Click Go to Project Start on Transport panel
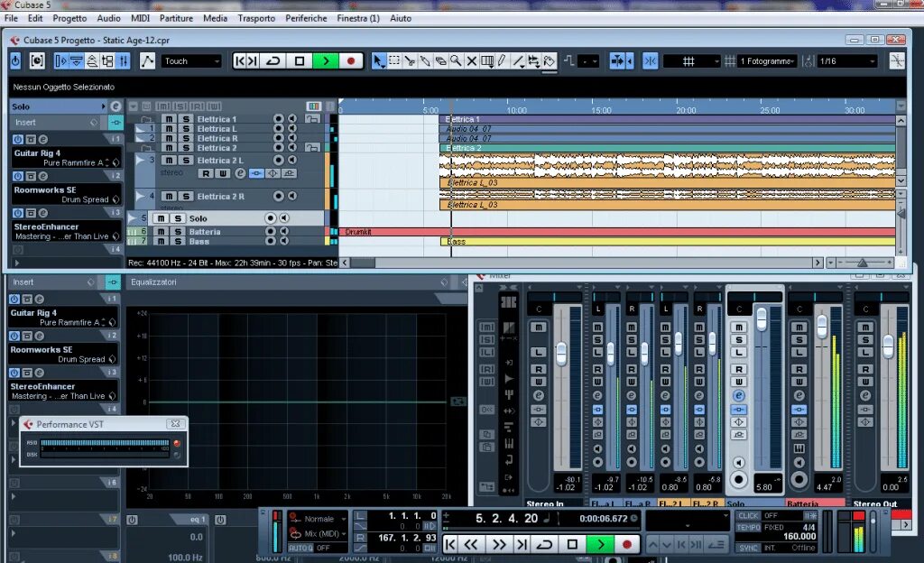Viewport: 924px width, 563px height. [449, 544]
